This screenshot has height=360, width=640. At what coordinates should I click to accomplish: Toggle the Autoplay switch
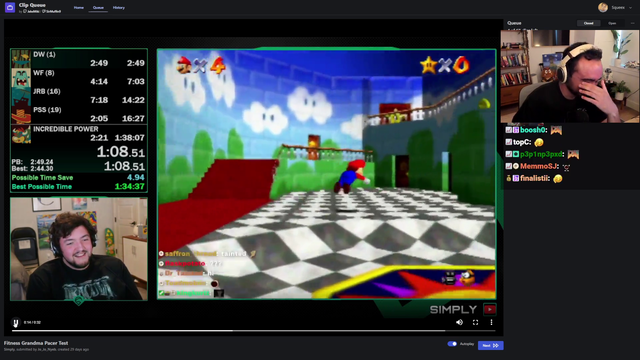(452, 344)
